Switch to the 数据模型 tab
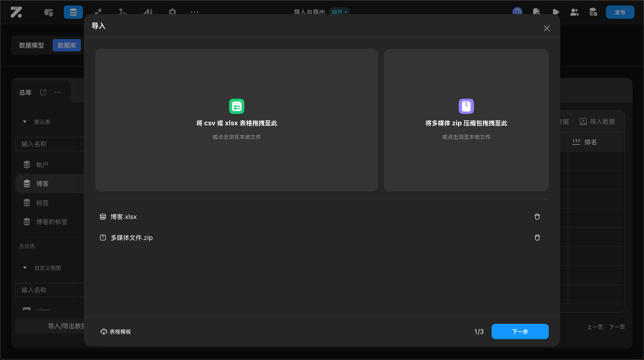This screenshot has height=360, width=644. [x=31, y=45]
